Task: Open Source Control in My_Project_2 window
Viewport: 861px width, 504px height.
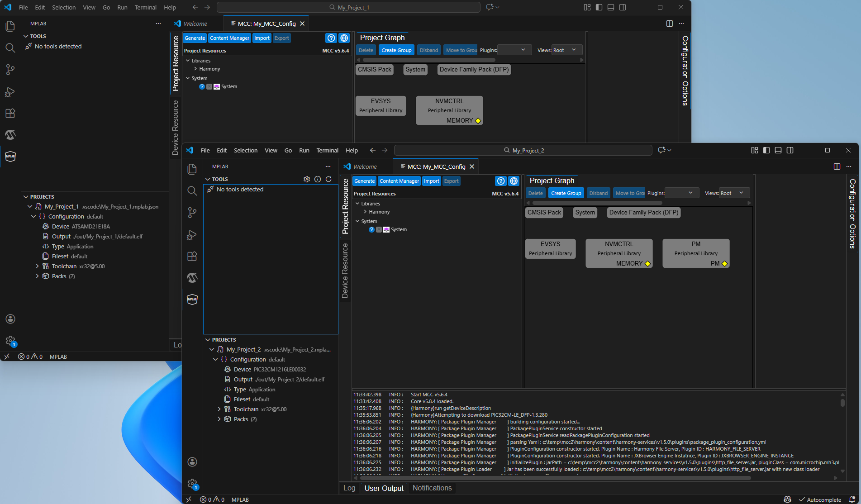Action: pos(192,213)
